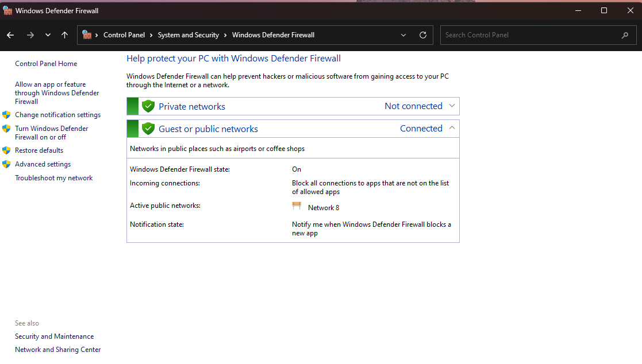Expand the Private networks section
This screenshot has width=642, height=364.
452,106
